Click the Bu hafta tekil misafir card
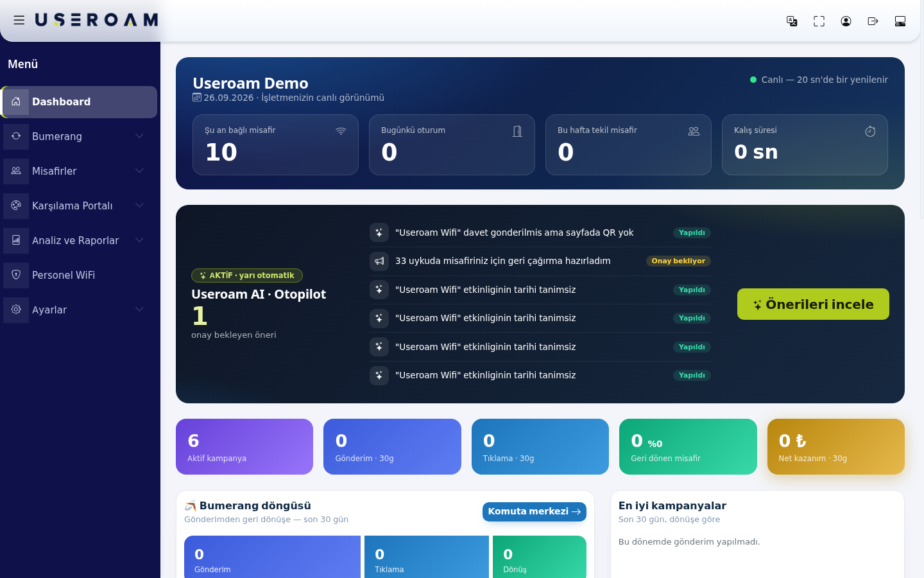Image resolution: width=924 pixels, height=578 pixels. click(x=628, y=144)
